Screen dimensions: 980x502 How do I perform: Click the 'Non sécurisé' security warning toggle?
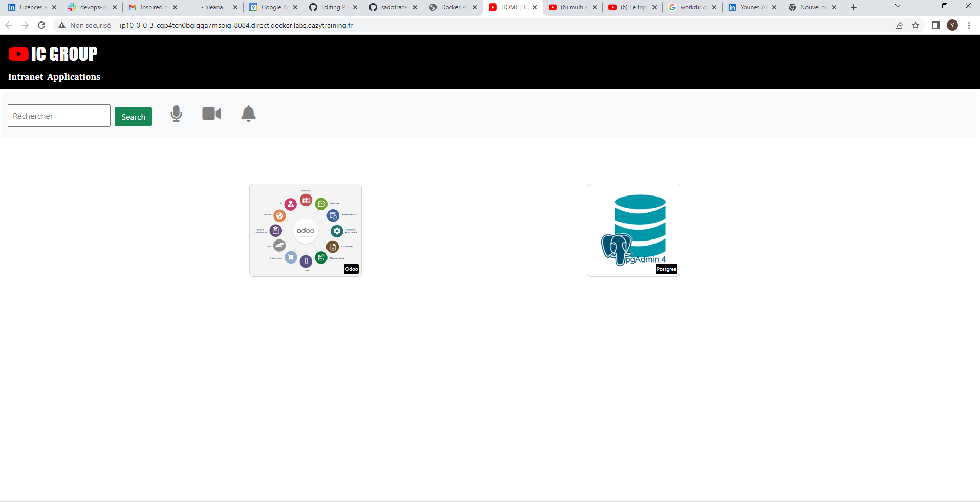click(x=85, y=25)
